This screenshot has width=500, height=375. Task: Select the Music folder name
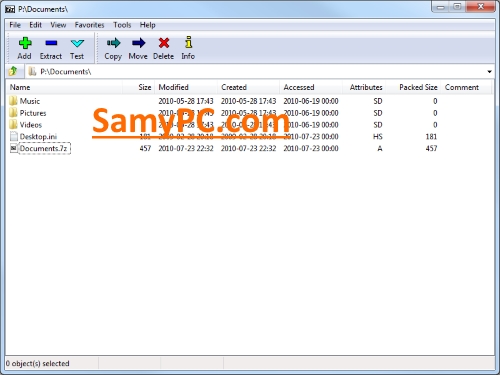click(30, 101)
